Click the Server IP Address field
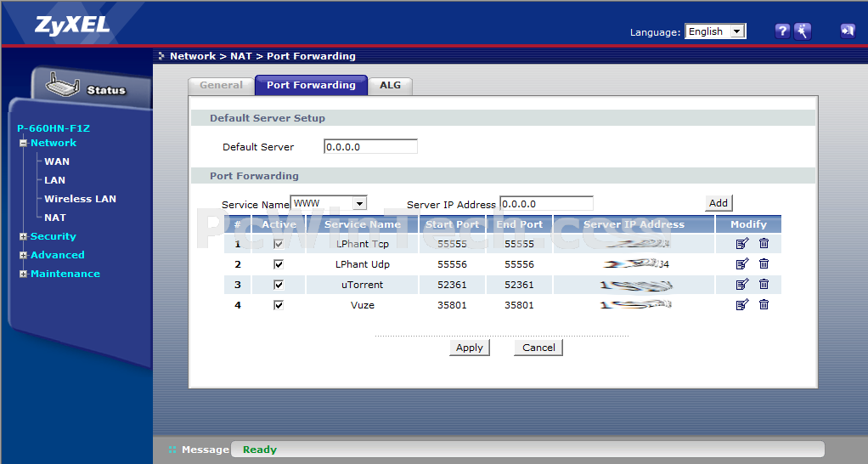The width and height of the screenshot is (868, 464). (546, 204)
